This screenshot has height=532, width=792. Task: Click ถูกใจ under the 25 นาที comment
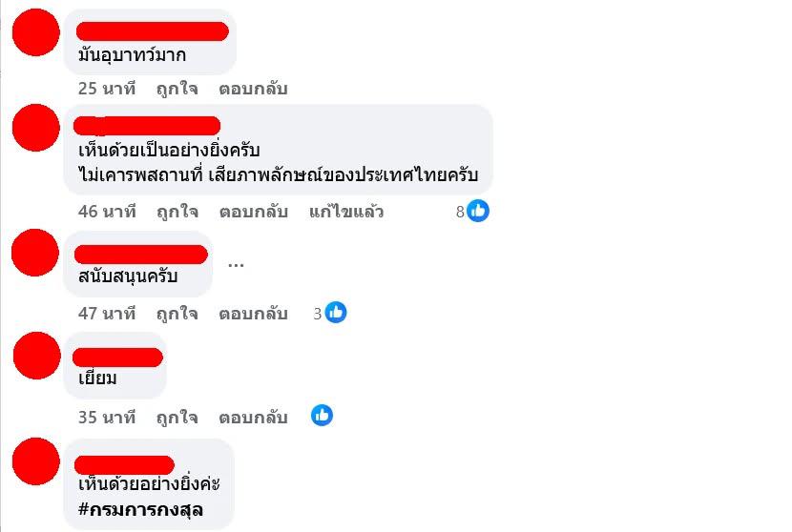coord(177,89)
